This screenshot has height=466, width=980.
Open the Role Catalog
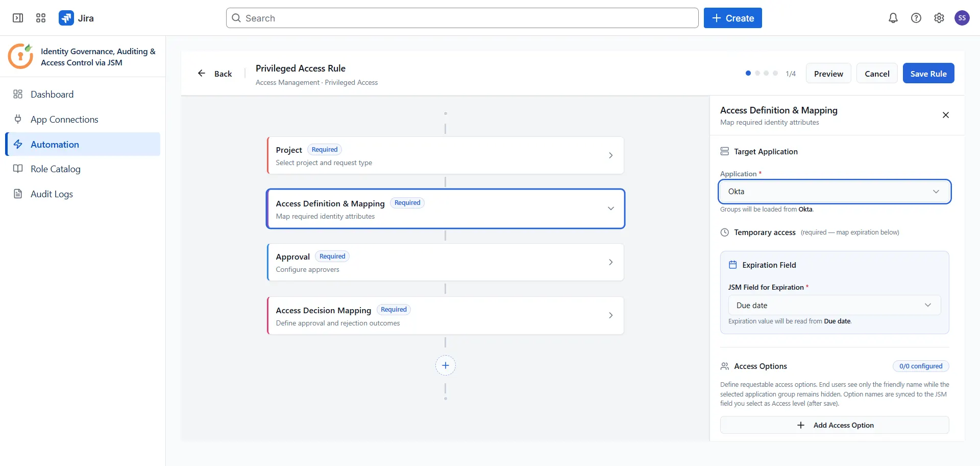83,169
